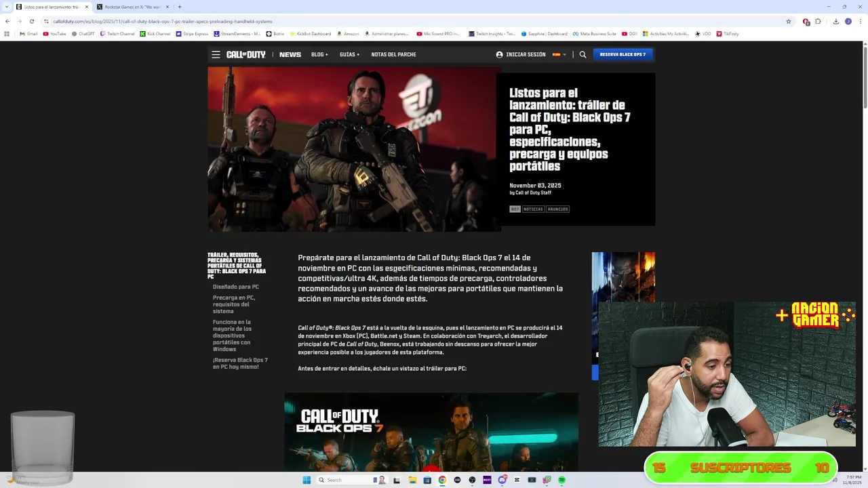Open the Sapphire | Dashboard bookmark
The height and width of the screenshot is (488, 868).
click(544, 33)
